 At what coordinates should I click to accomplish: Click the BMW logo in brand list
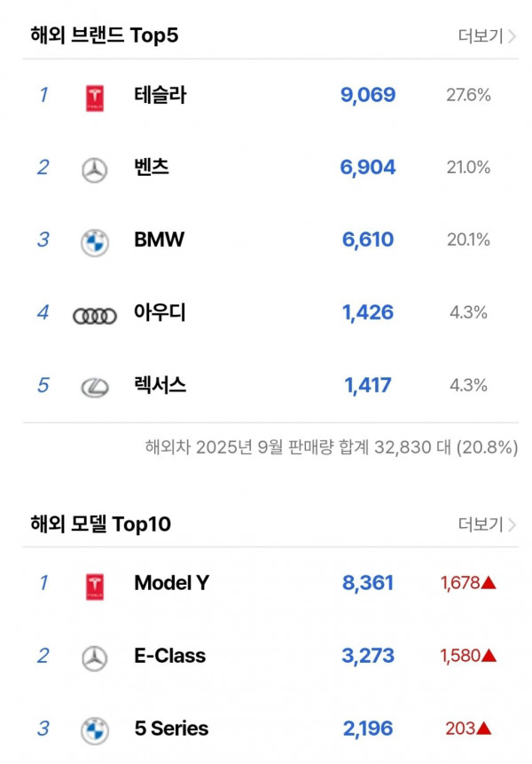click(95, 242)
